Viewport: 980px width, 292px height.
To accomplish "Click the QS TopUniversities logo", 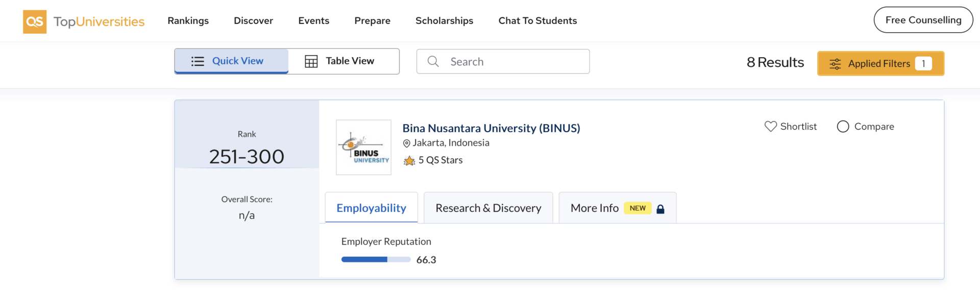I will pyautogui.click(x=84, y=21).
